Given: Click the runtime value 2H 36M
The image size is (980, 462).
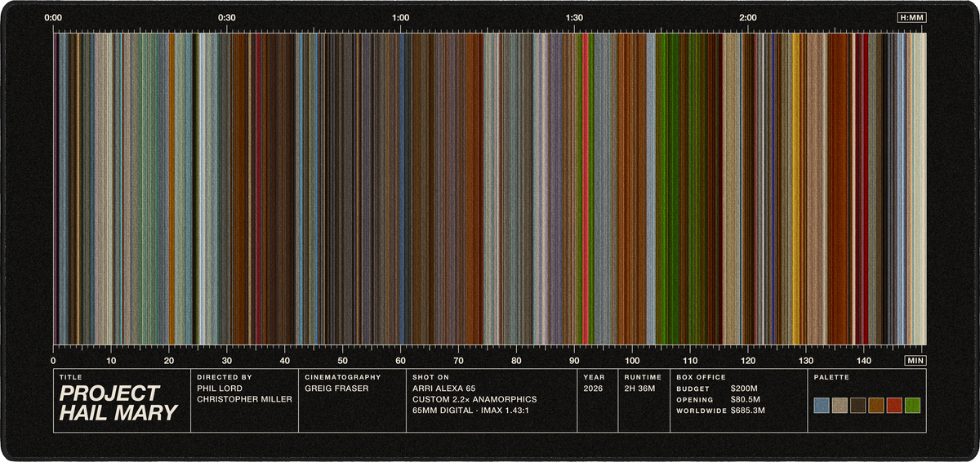Looking at the screenshot, I should [x=639, y=389].
